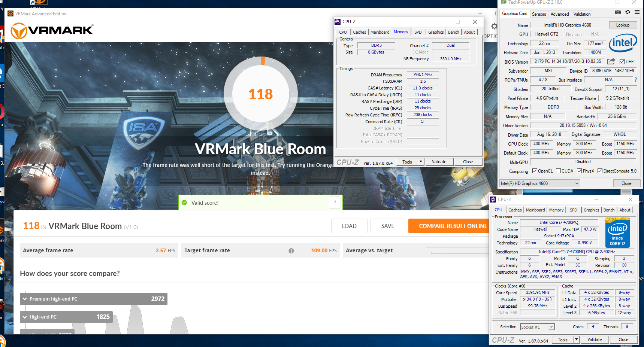644x347 pixels.
Task: Open Tools dropdown arrow in CPU-Z Memory window
Action: (421, 162)
